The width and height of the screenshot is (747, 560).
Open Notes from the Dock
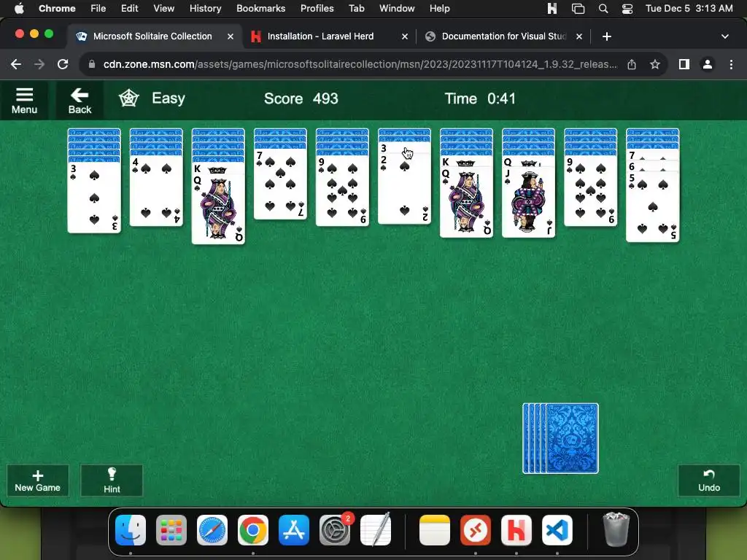coord(435,530)
